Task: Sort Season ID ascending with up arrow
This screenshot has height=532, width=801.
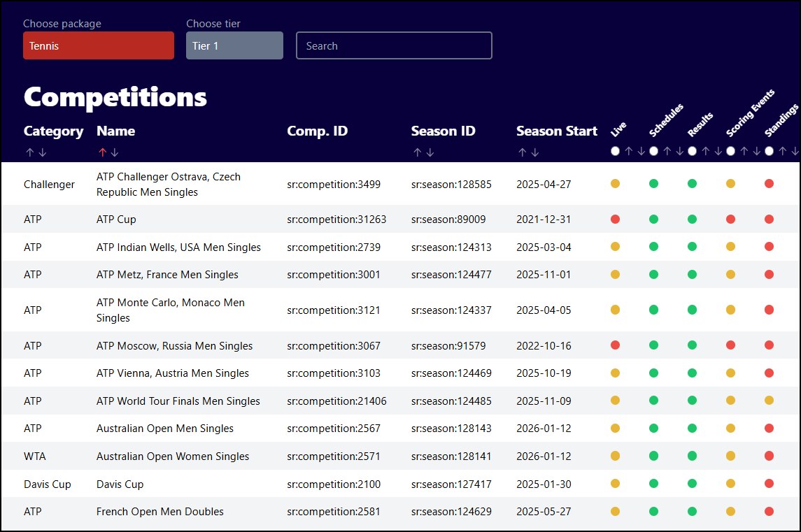Action: [418, 152]
